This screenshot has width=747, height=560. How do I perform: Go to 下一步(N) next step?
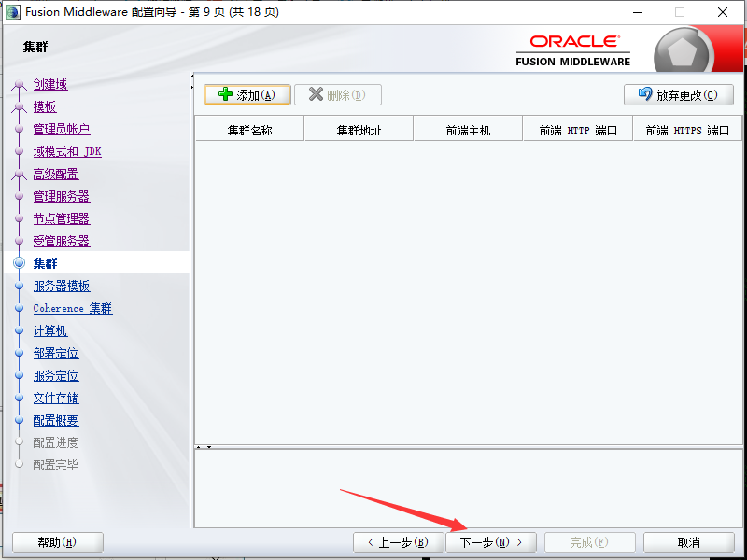click(x=491, y=542)
